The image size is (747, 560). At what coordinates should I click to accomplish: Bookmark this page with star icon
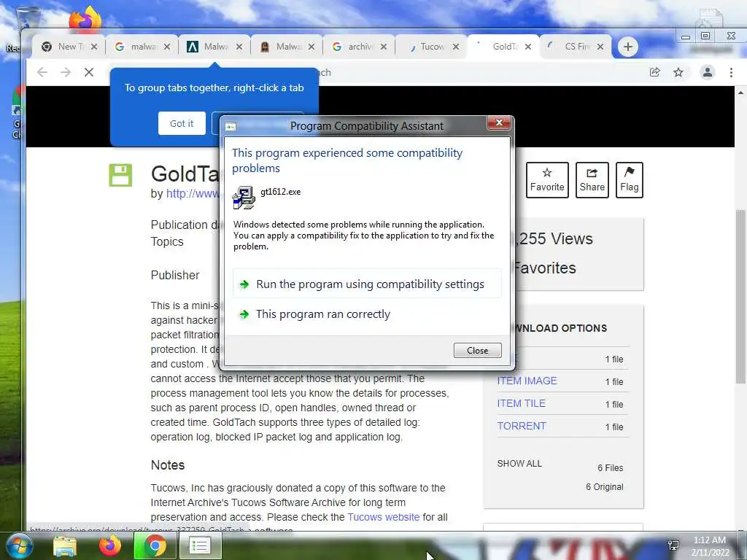(678, 72)
